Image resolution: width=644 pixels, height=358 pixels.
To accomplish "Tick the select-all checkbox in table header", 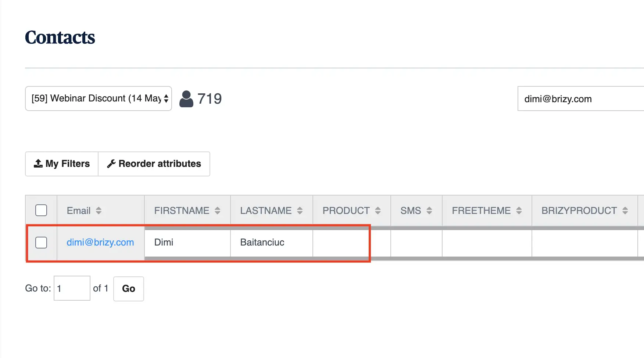I will click(41, 211).
